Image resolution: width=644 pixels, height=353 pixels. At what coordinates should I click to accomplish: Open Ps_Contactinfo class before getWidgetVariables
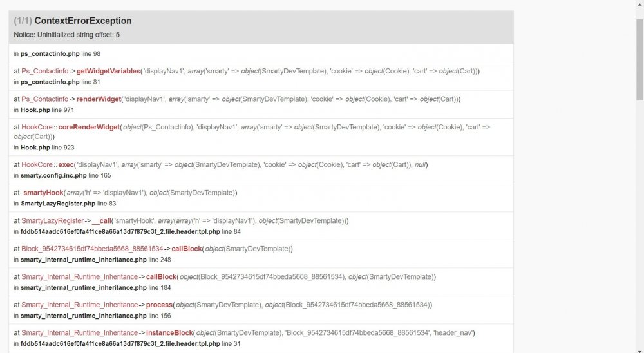tap(44, 71)
